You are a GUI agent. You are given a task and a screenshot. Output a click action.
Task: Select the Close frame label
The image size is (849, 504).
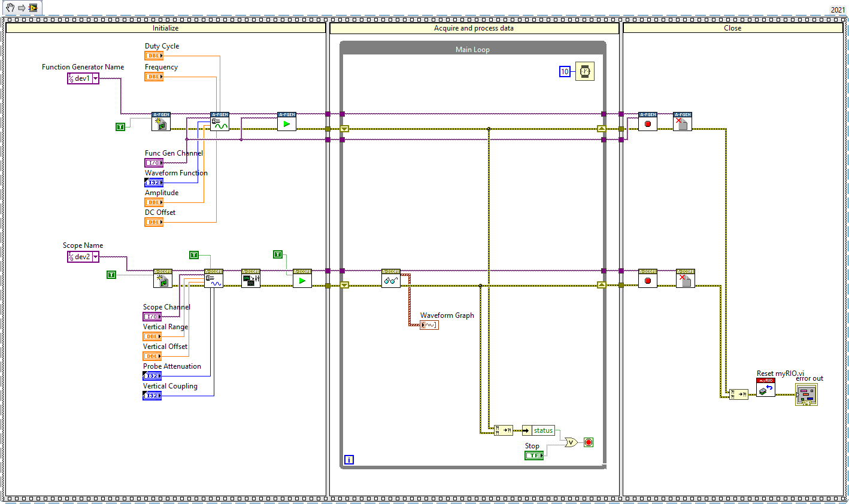pyautogui.click(x=733, y=28)
